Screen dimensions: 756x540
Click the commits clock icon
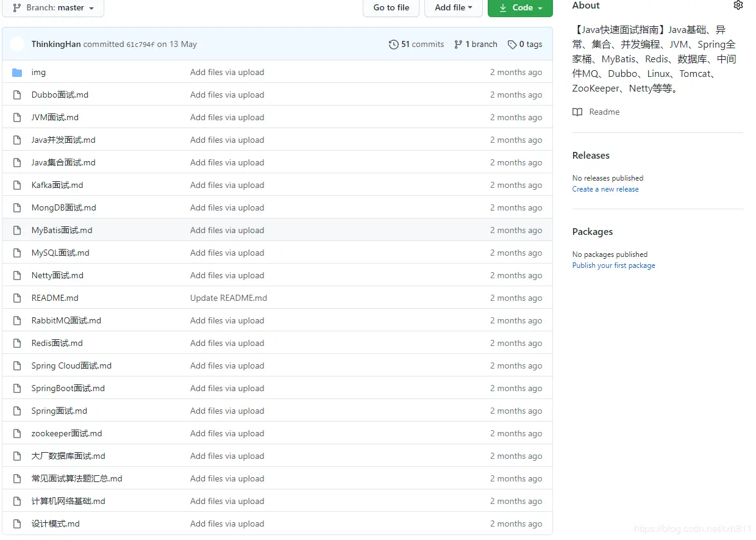(394, 44)
